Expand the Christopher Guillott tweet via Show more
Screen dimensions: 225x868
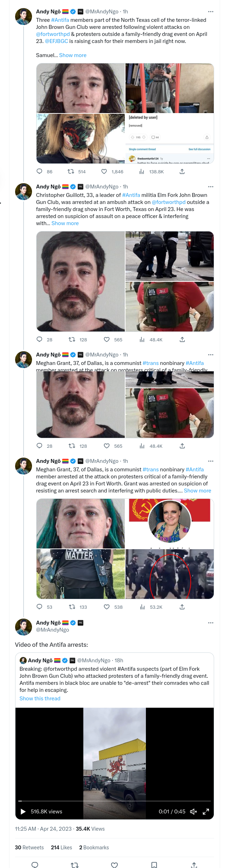65,223
